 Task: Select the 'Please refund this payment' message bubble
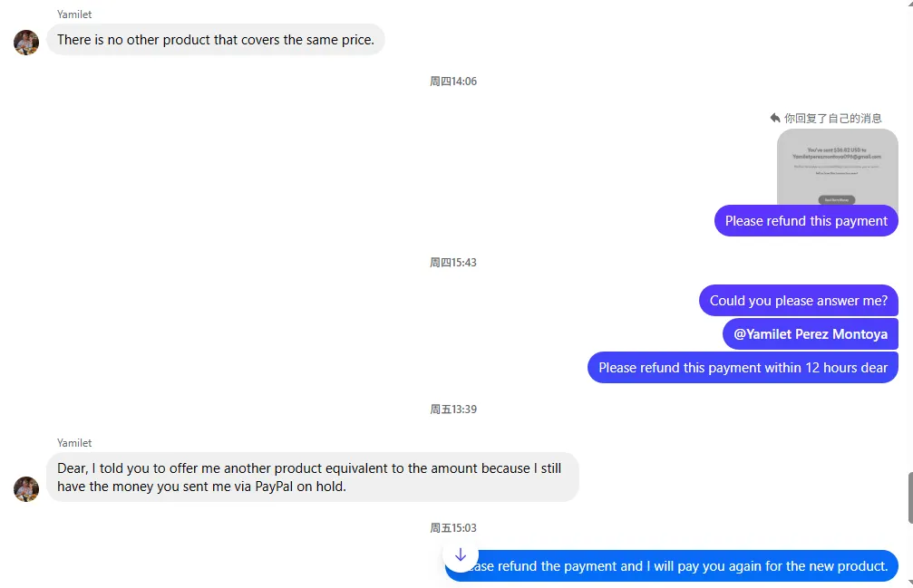coord(806,221)
